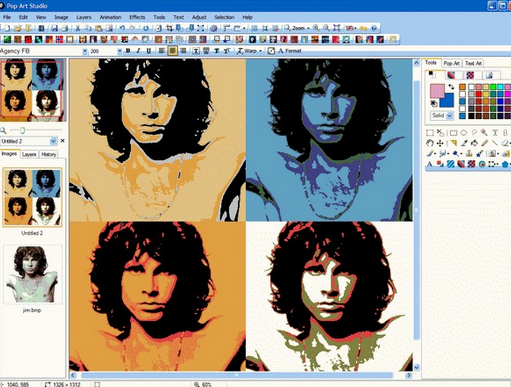Open the File menu
511x387 pixels.
(x=7, y=17)
